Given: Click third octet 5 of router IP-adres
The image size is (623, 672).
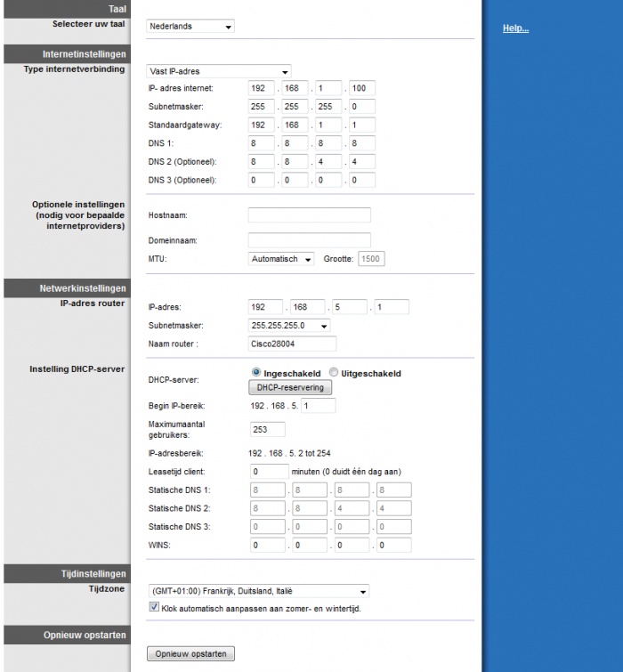Looking at the screenshot, I should pos(349,307).
